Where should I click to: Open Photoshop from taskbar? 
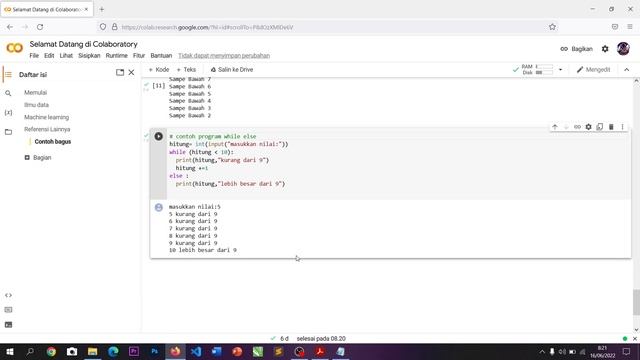coord(154,351)
